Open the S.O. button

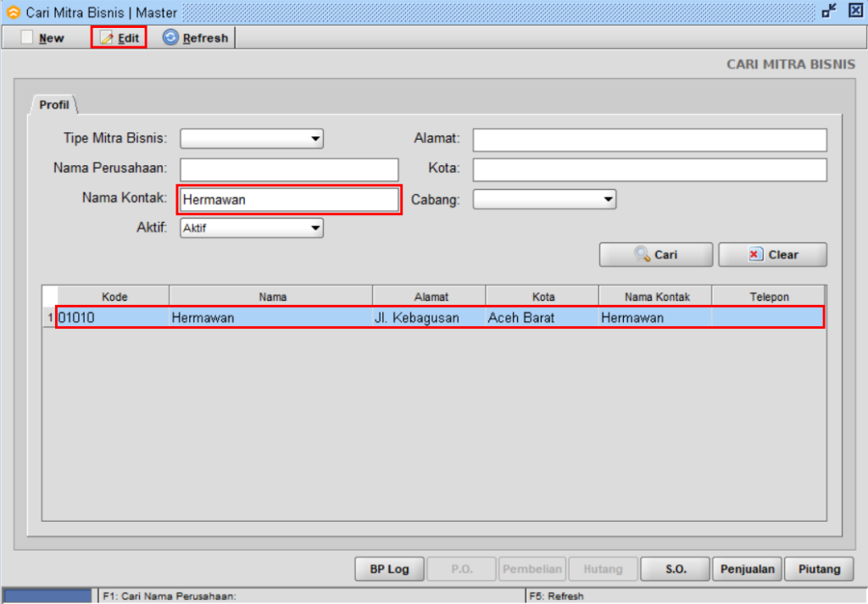[676, 569]
